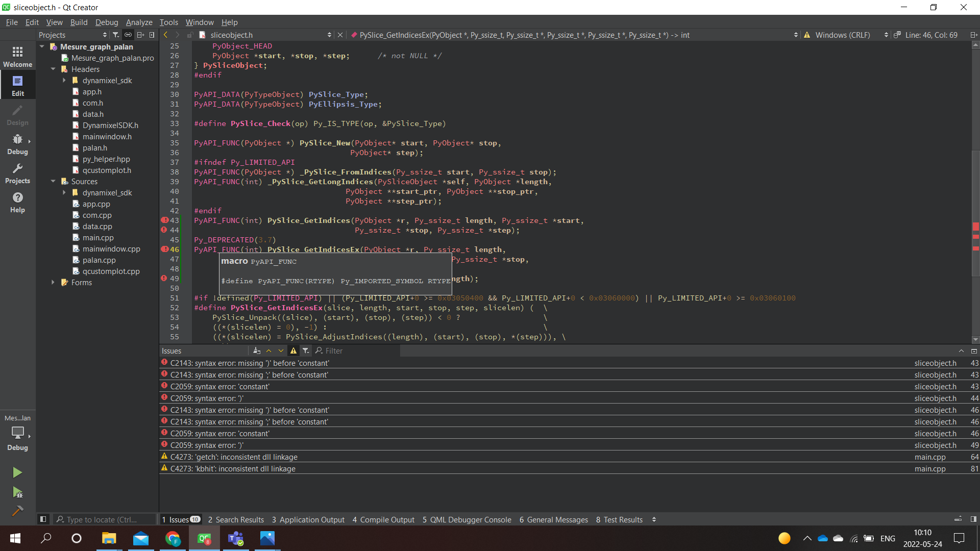The height and width of the screenshot is (551, 980).
Task: Open Chrome from the Windows taskbar
Action: (x=173, y=538)
